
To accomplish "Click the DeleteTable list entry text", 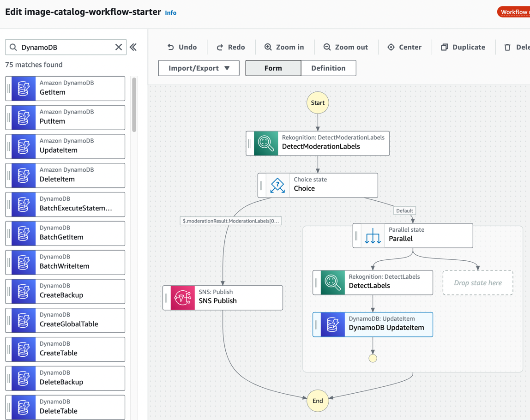I will click(x=59, y=411).
